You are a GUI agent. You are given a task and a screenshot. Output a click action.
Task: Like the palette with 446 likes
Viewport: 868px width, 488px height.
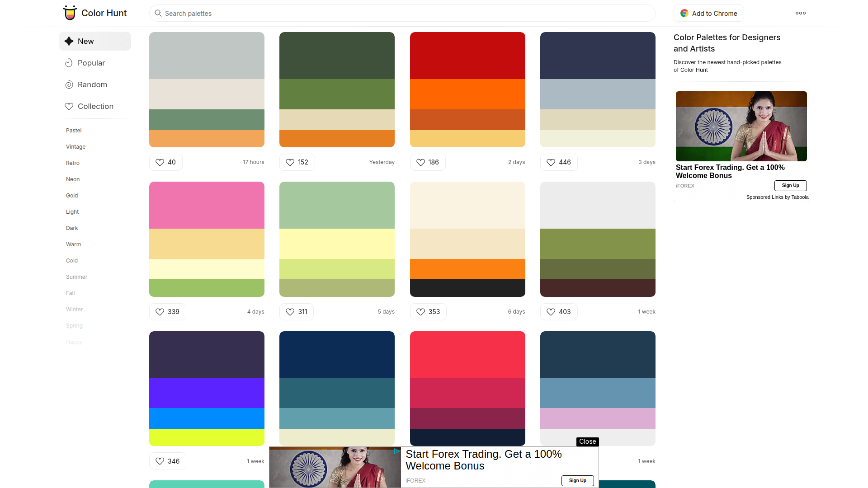click(559, 162)
